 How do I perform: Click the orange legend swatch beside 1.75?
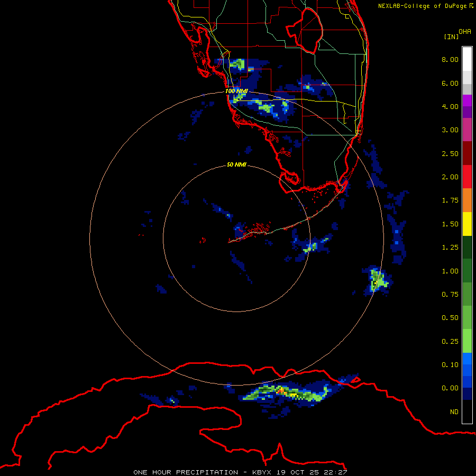coord(467,200)
